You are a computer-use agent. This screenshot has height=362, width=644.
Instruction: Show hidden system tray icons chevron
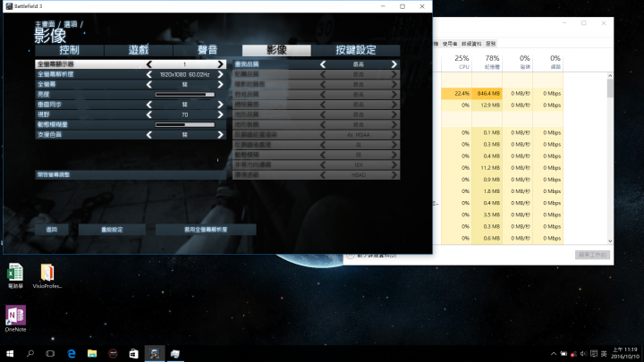pos(554,354)
